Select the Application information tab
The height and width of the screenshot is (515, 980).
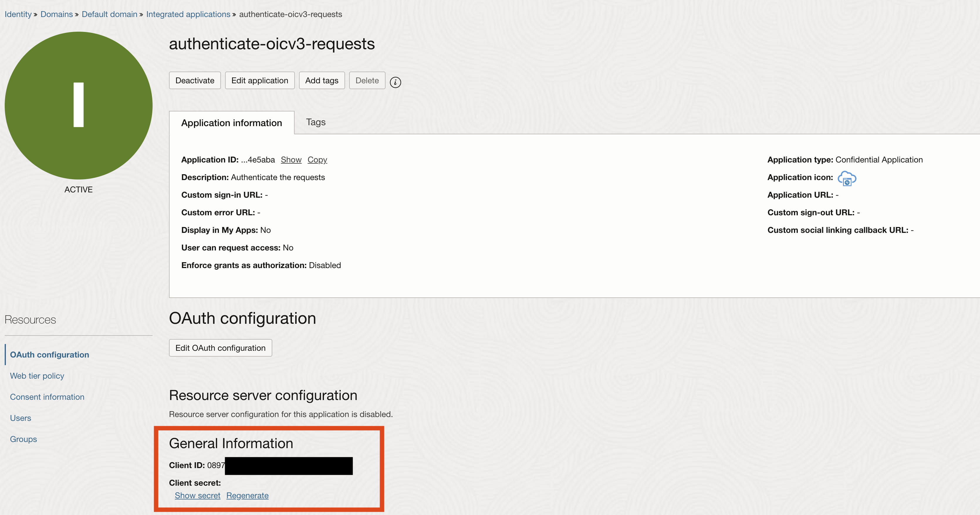click(231, 123)
